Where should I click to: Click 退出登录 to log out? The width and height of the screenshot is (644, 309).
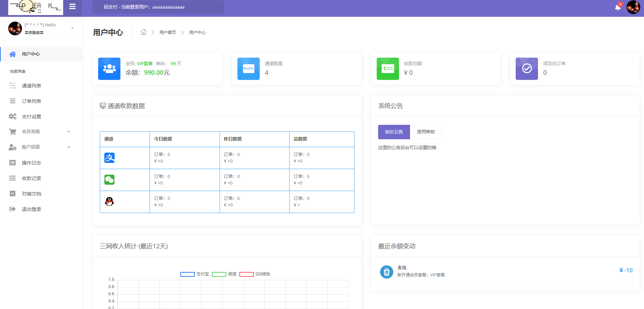point(32,209)
